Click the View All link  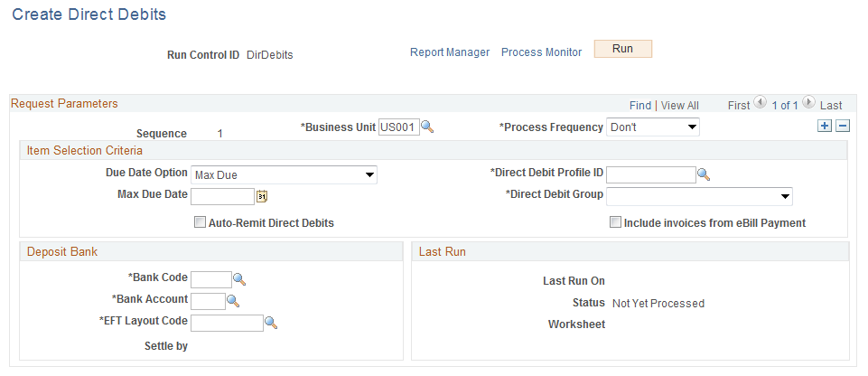pyautogui.click(x=679, y=106)
